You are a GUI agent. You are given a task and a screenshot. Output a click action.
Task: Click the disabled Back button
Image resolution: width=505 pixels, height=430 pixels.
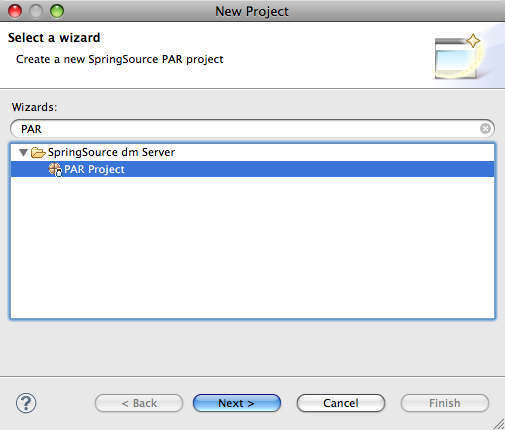(x=139, y=403)
